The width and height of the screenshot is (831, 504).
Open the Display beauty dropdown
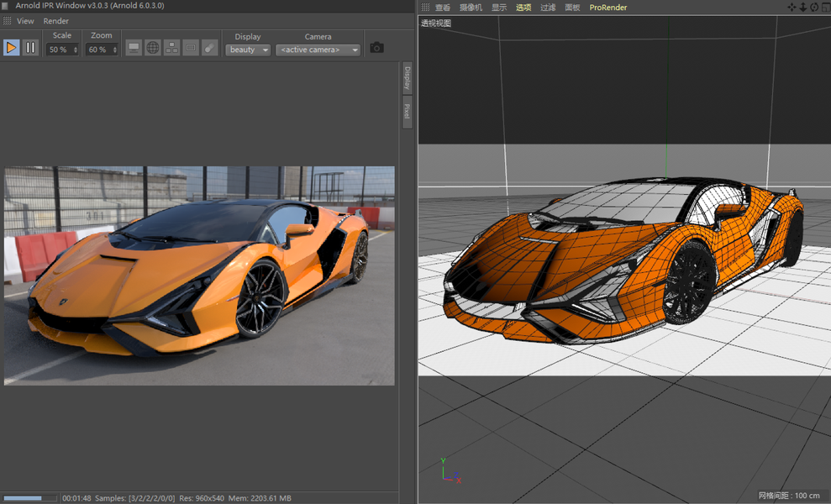pyautogui.click(x=248, y=50)
